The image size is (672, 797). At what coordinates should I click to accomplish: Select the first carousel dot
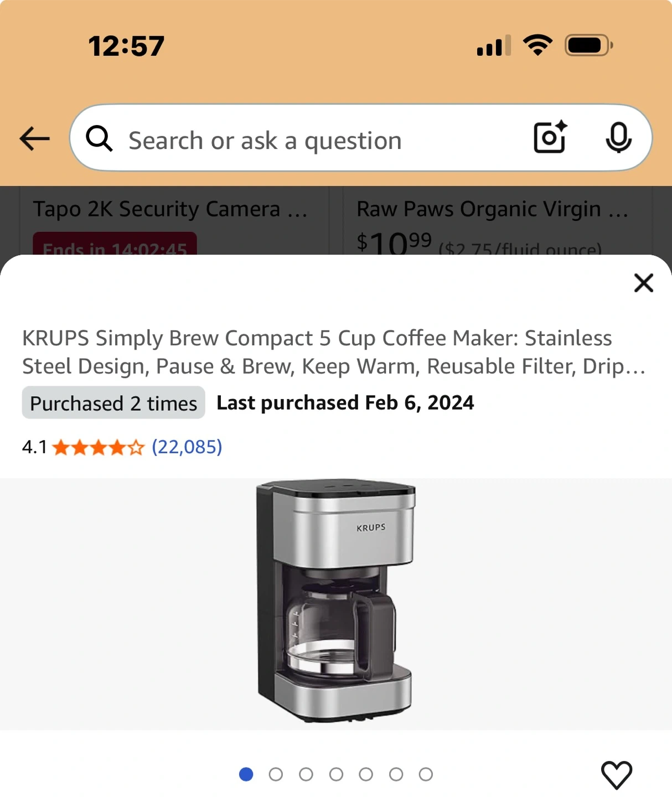246,774
